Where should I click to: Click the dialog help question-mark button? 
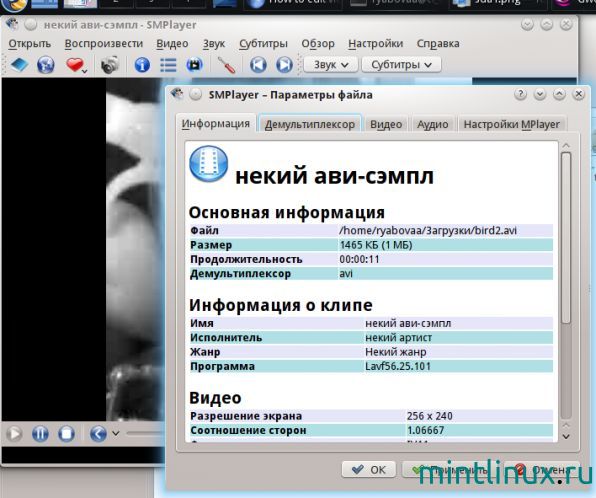520,94
